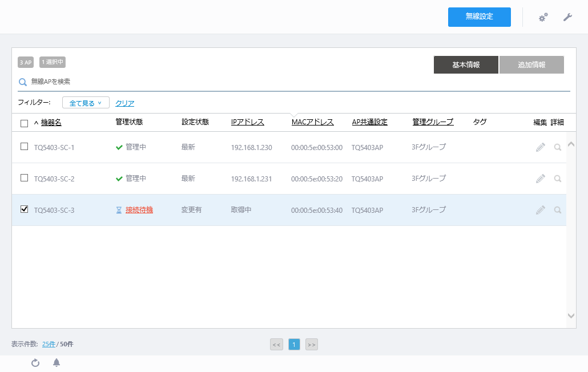Click MAC address 00:00:5e:00:53:40
Viewport: 588px width, 372px height.
317,211
